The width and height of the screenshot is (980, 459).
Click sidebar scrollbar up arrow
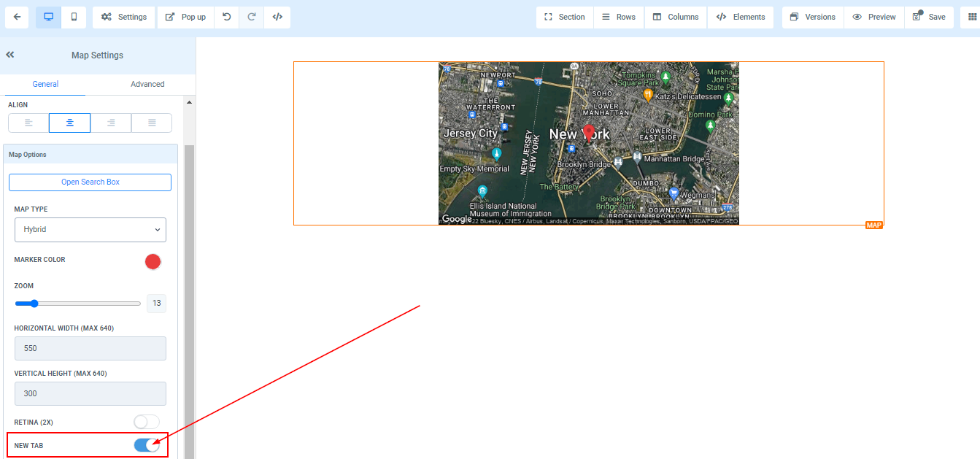(x=190, y=103)
